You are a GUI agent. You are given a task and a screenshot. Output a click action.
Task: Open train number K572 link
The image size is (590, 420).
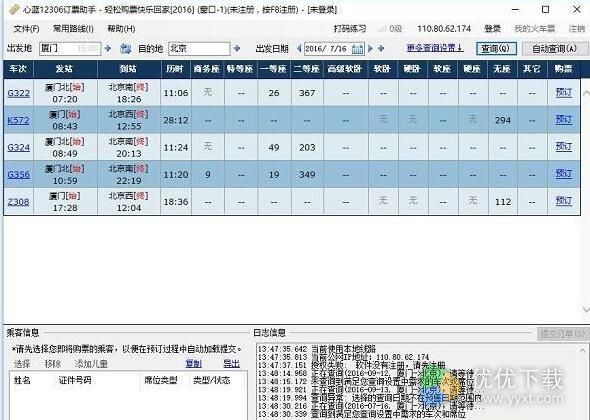pos(18,120)
